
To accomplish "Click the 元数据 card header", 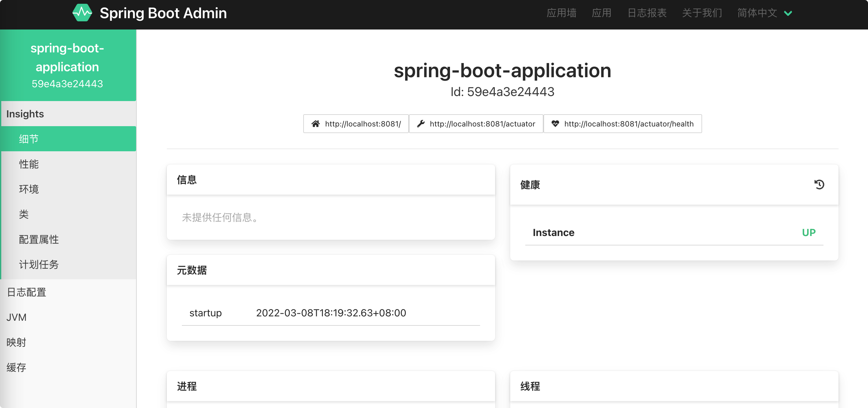I will (x=331, y=270).
